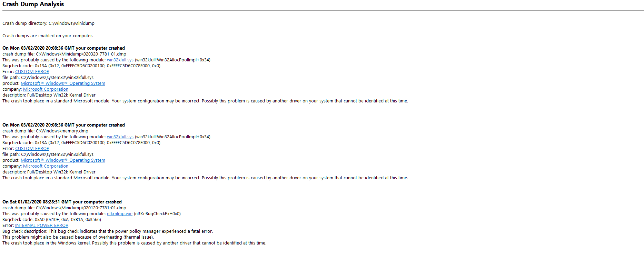Image resolution: width=644 pixels, height=260 pixels.
Task: Click the crash dump directory C:\Windows\Minidump line
Action: coord(48,23)
